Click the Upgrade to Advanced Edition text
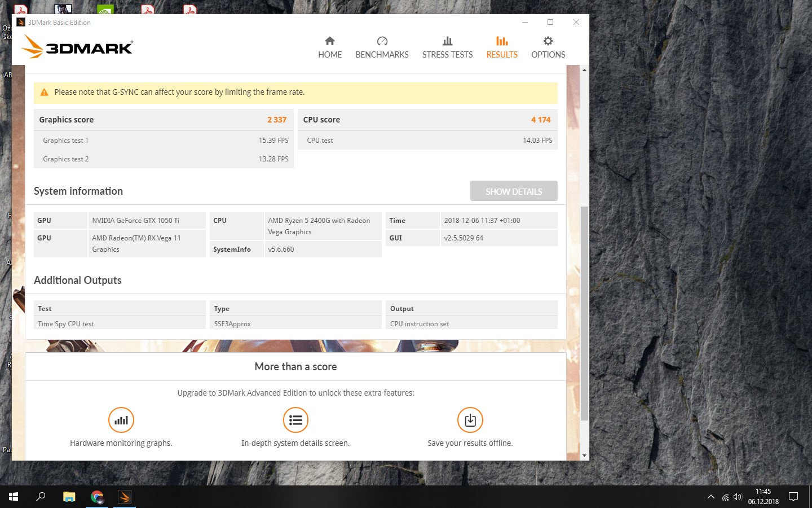 coord(295,393)
